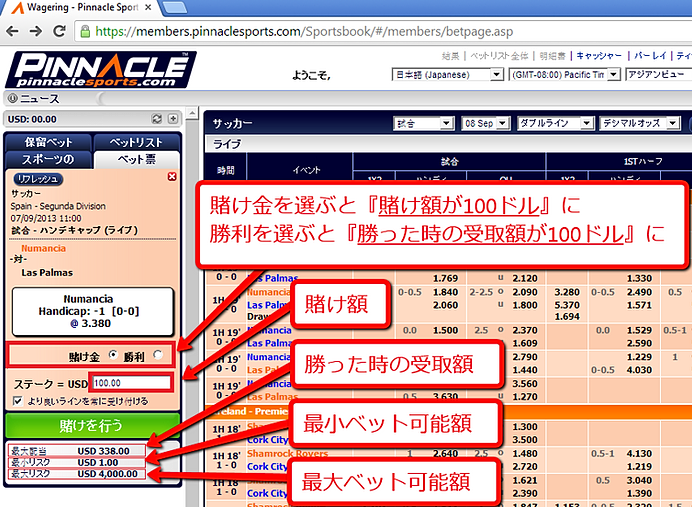Open the 08 Sep date dropdown
The image size is (692, 507).
(485, 123)
